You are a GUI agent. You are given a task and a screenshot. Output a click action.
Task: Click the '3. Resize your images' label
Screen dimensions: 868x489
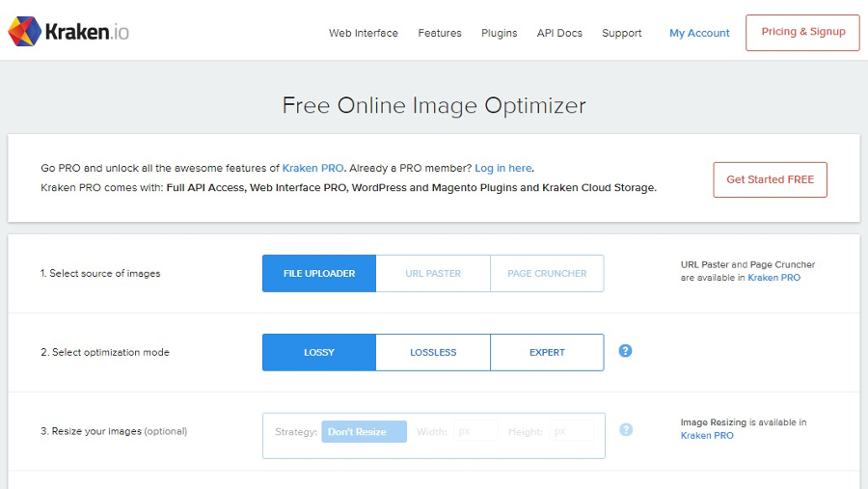tap(114, 431)
